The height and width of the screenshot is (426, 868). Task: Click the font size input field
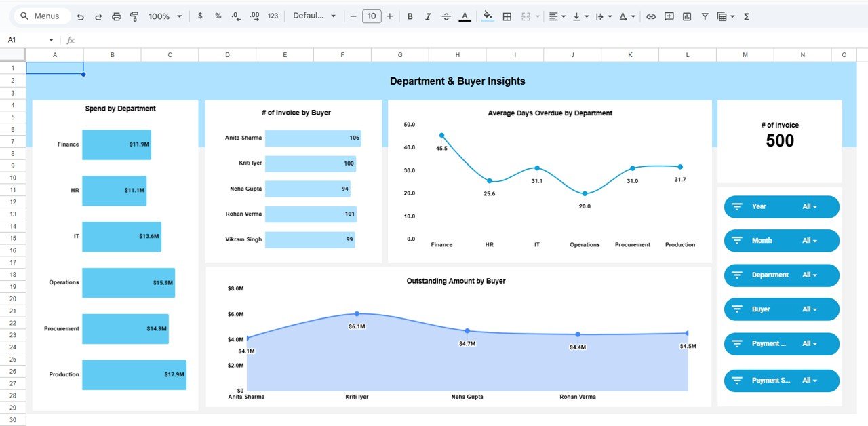[x=372, y=16]
